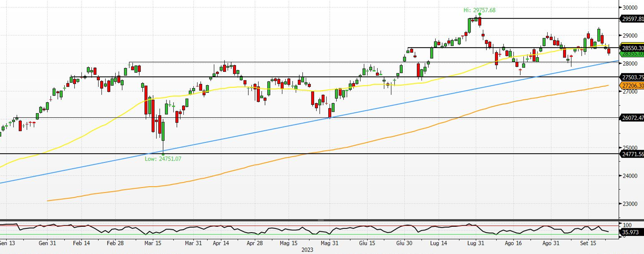Click the Mag 15 date label
This screenshot has height=254, width=644.
288,243
